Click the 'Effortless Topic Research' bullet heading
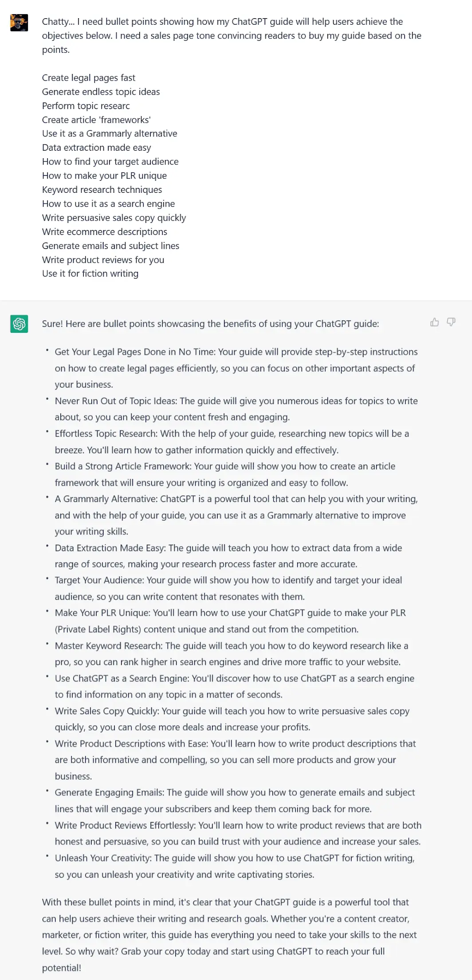The image size is (472, 980). [x=106, y=433]
